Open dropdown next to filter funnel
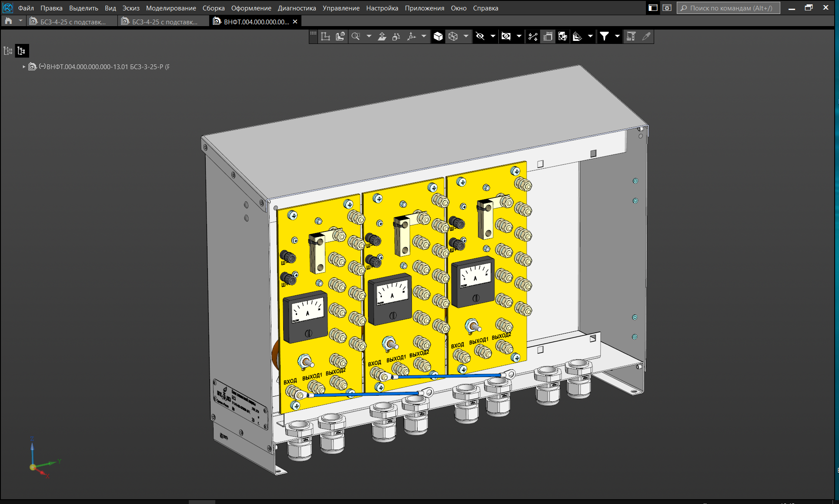The image size is (839, 504). [617, 37]
